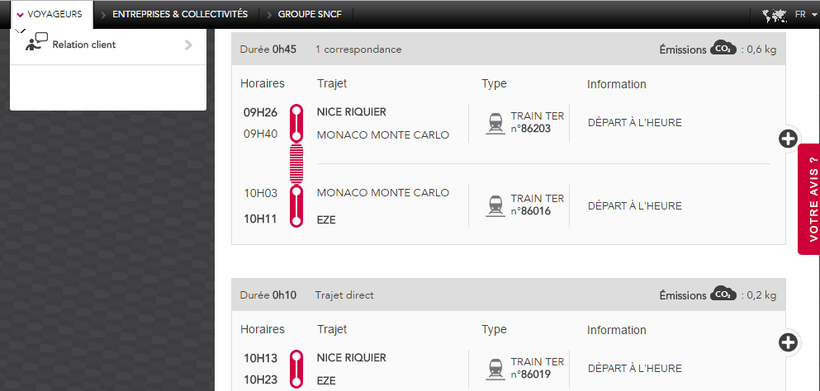Click the VOTRE AVIS ? feedback tab
The image size is (820, 391).
pos(810,199)
